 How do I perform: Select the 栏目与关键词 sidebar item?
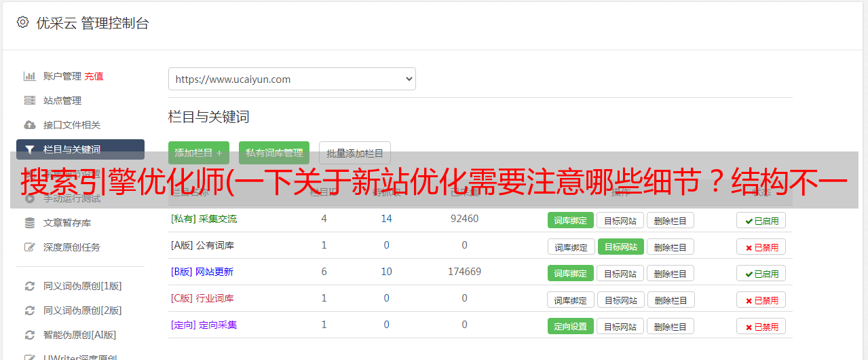80,149
